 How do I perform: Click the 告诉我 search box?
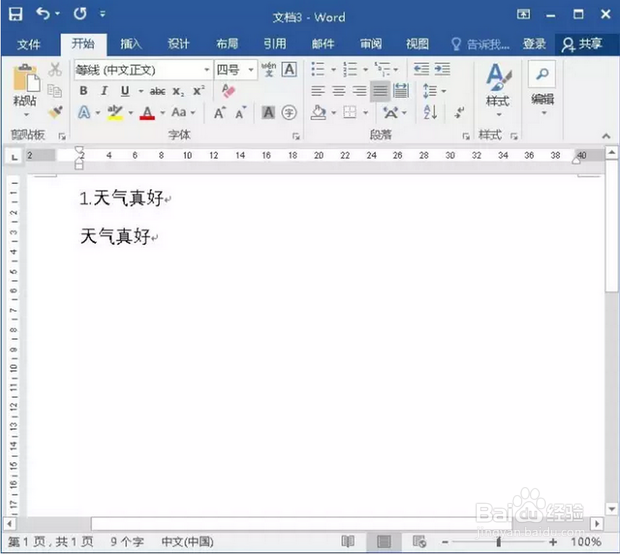(x=480, y=44)
